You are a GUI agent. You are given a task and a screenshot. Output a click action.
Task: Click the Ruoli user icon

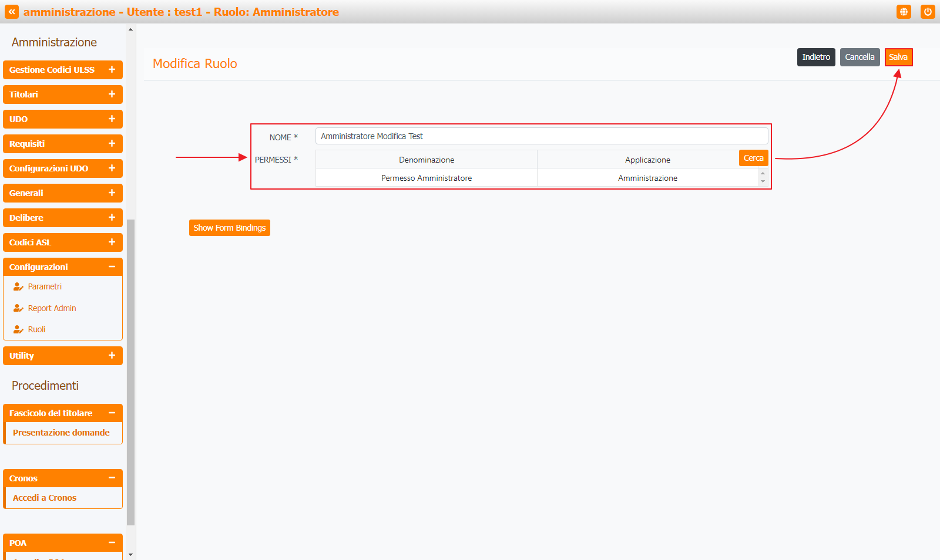point(18,329)
